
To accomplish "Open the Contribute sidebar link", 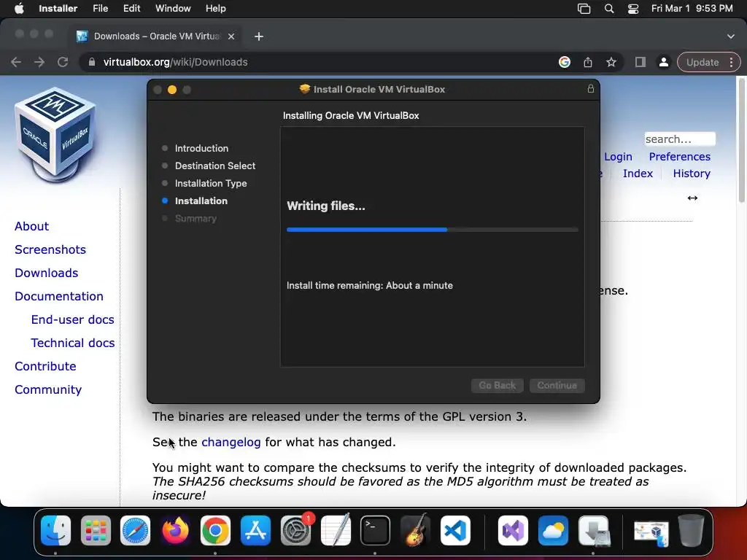I will pyautogui.click(x=45, y=366).
